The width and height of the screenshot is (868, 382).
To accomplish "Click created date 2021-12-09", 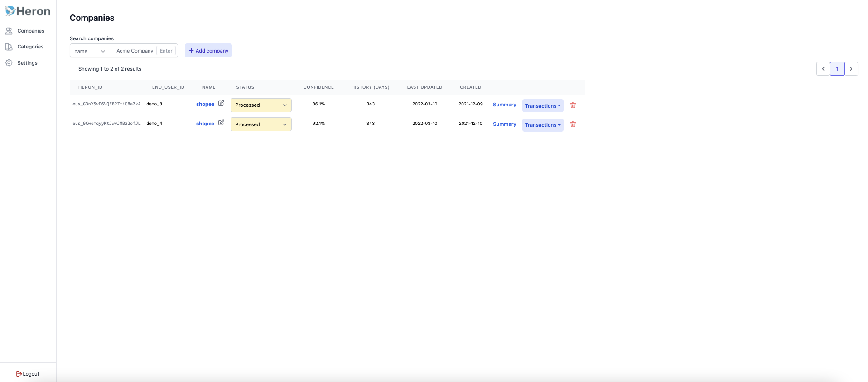I will [471, 104].
